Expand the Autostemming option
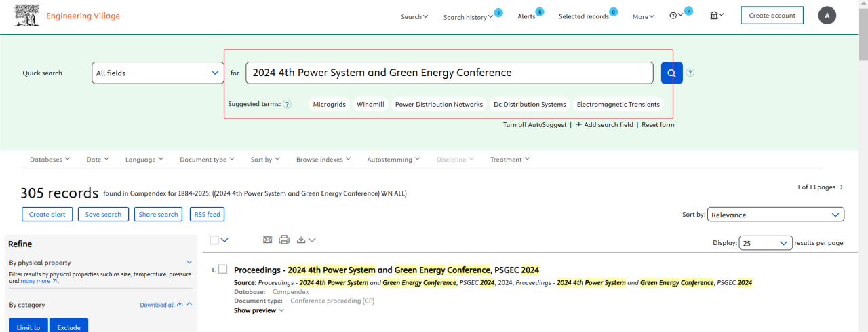868x332 pixels. [393, 160]
